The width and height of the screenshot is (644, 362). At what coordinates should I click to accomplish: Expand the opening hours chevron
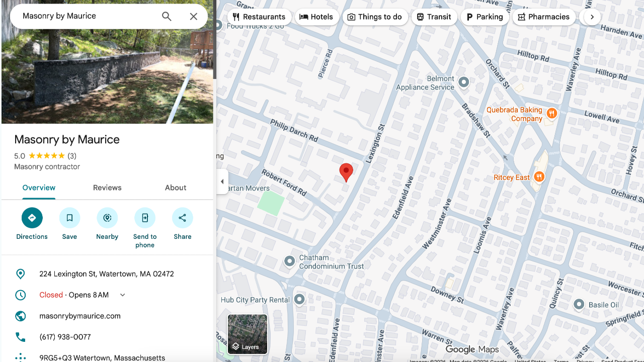122,295
